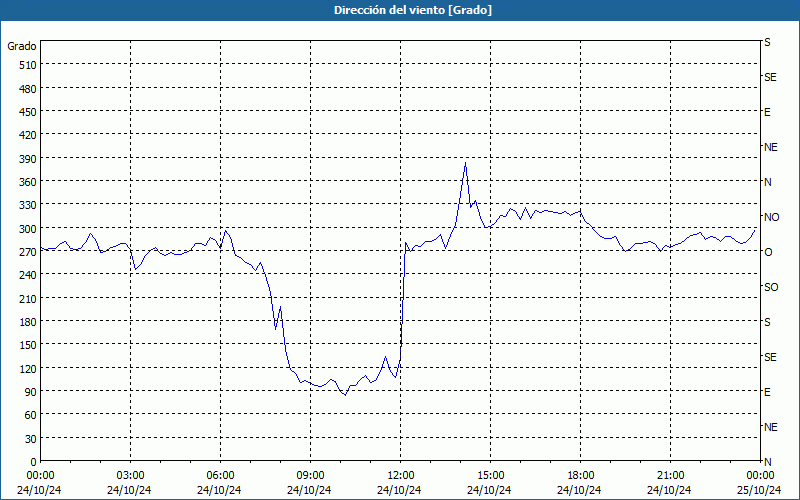Click the 480 value on the degree axis
800x500 pixels.
click(28, 89)
